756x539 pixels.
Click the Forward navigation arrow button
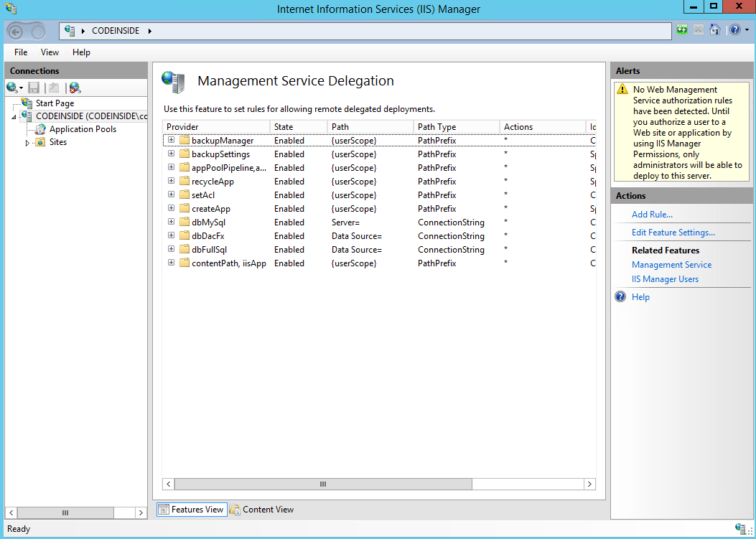[x=38, y=32]
